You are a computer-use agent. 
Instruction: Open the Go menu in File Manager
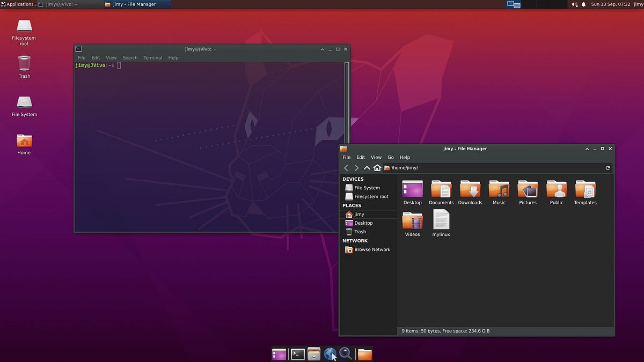(391, 157)
